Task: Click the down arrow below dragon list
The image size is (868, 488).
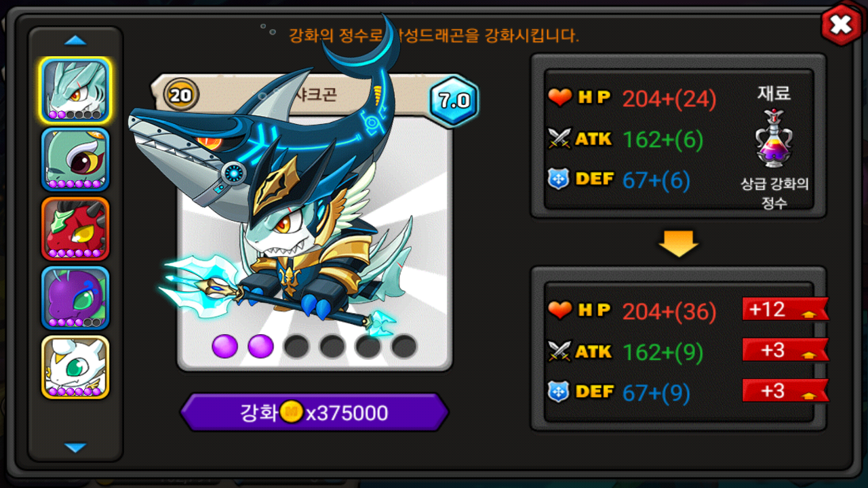Action: (x=75, y=447)
